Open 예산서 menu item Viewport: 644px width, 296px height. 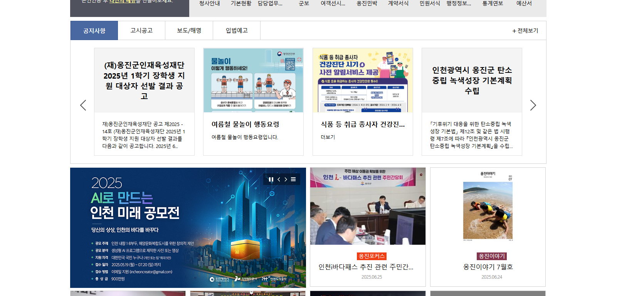(x=524, y=3)
